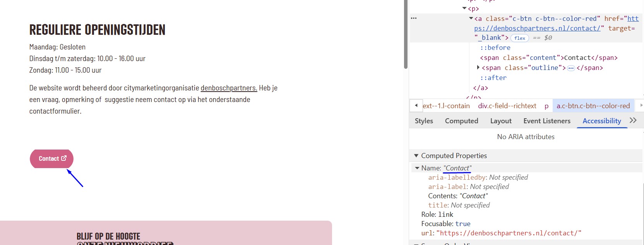The height and width of the screenshot is (245, 644).
Task: Select the ::before pseudo-element node
Action: [x=495, y=48]
